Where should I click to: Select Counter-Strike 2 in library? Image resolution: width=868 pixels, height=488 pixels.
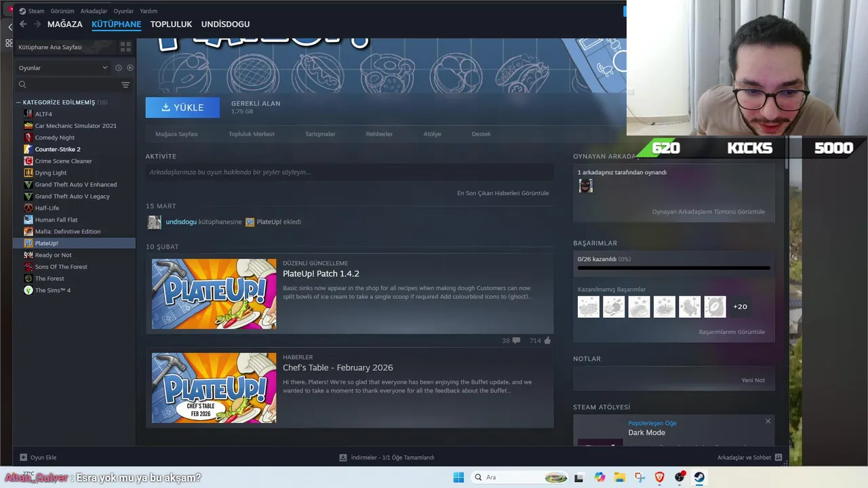pos(58,149)
